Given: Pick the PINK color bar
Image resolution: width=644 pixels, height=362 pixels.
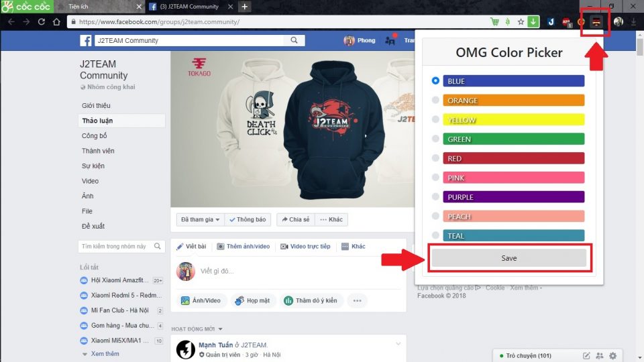Looking at the screenshot, I should [513, 177].
